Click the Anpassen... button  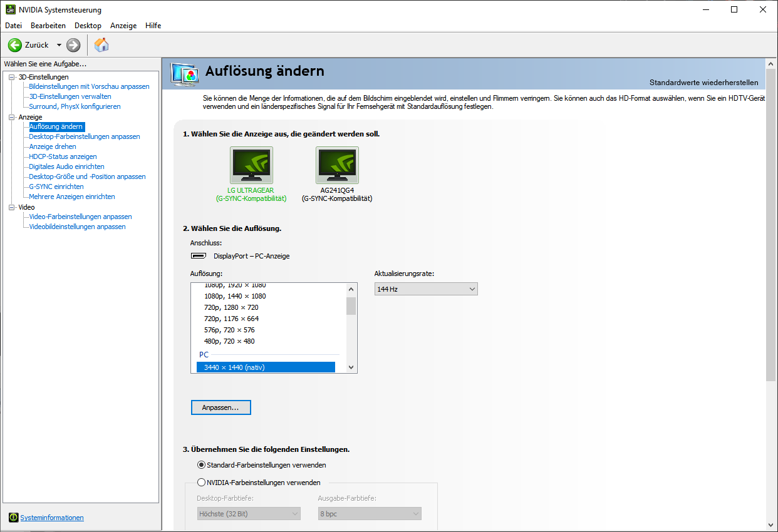click(220, 407)
